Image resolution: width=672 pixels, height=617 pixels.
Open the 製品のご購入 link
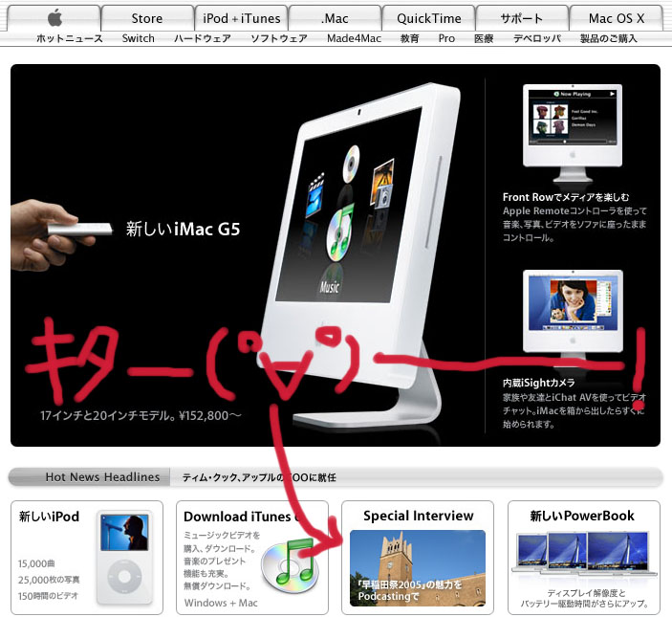tap(609, 38)
